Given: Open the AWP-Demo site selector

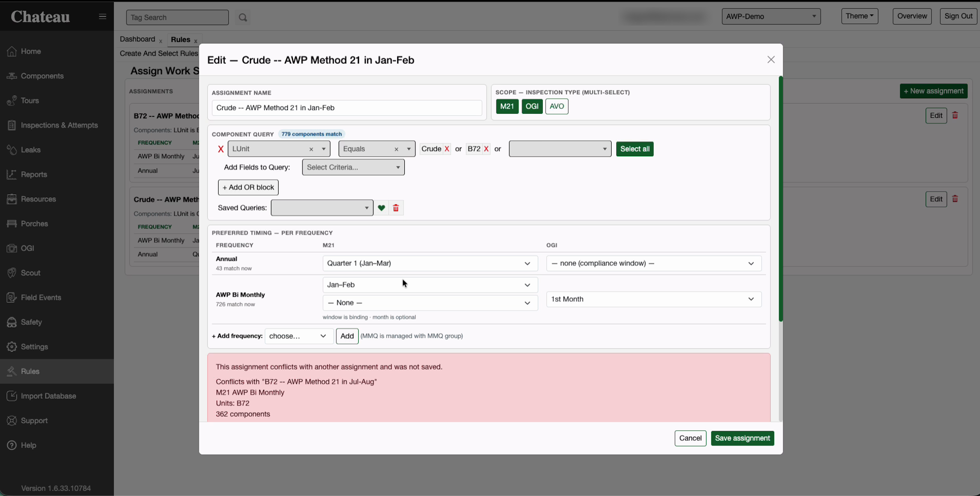Looking at the screenshot, I should coord(771,16).
